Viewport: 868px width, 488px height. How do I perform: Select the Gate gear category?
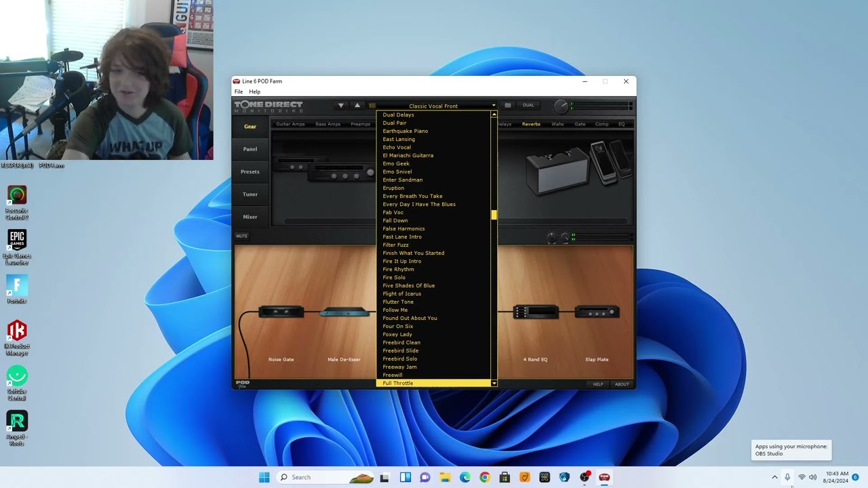(580, 124)
